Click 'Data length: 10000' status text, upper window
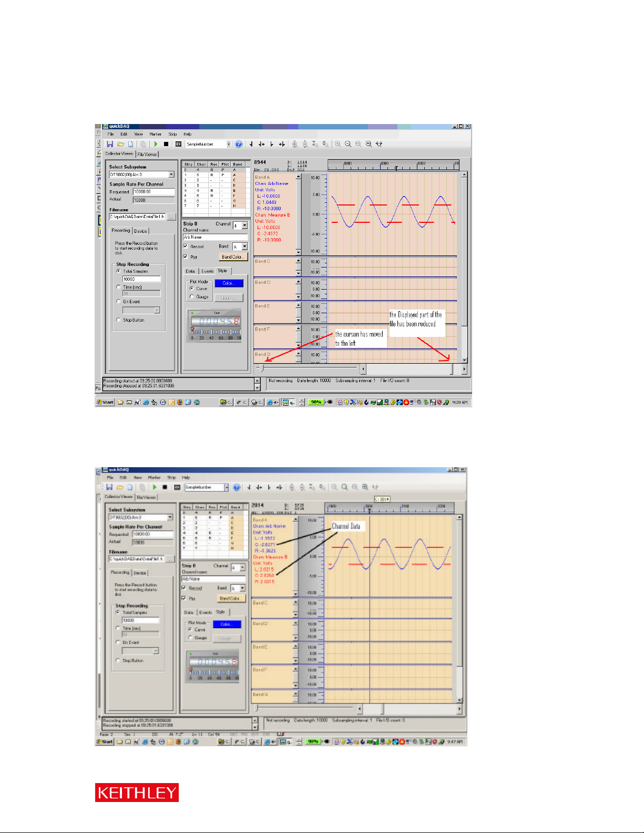Image resolution: width=644 pixels, height=833 pixels. (x=314, y=380)
